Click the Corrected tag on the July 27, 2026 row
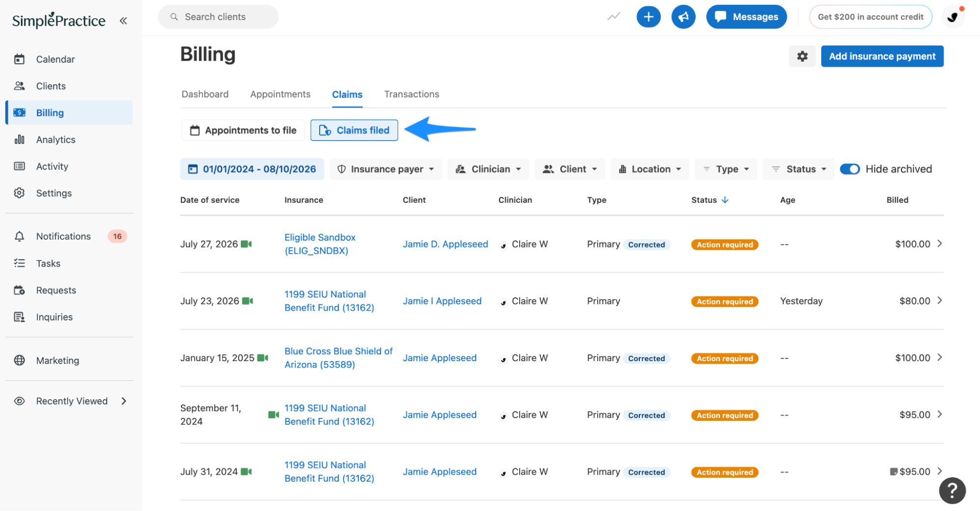 (x=647, y=244)
